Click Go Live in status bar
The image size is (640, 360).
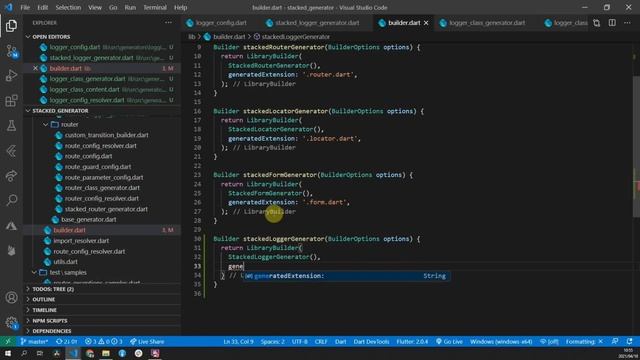(449, 341)
